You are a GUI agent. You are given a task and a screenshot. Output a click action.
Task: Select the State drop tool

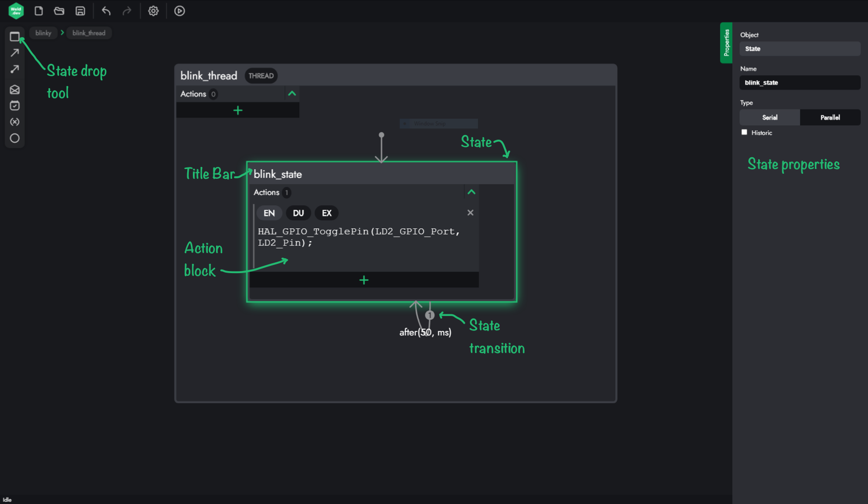click(14, 37)
